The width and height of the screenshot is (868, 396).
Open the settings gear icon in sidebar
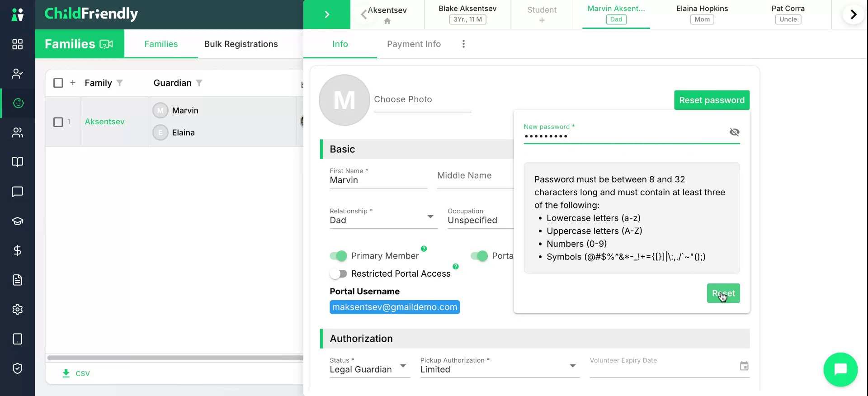(x=17, y=310)
